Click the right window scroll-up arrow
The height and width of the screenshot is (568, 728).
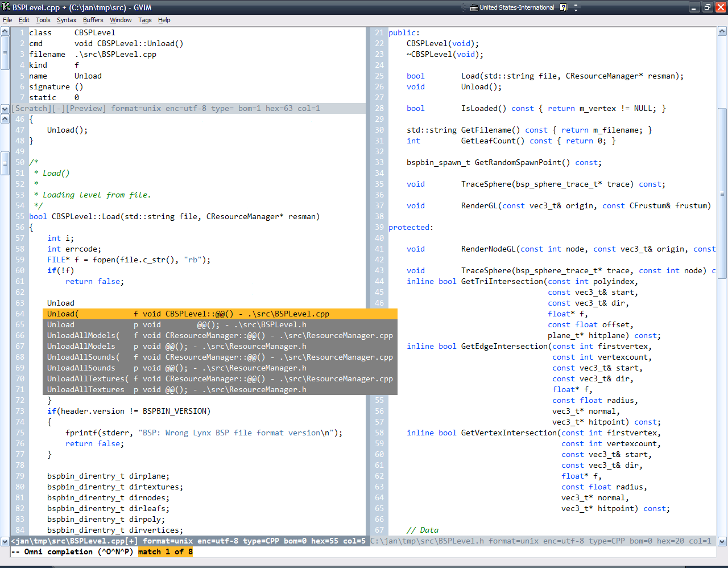click(722, 32)
